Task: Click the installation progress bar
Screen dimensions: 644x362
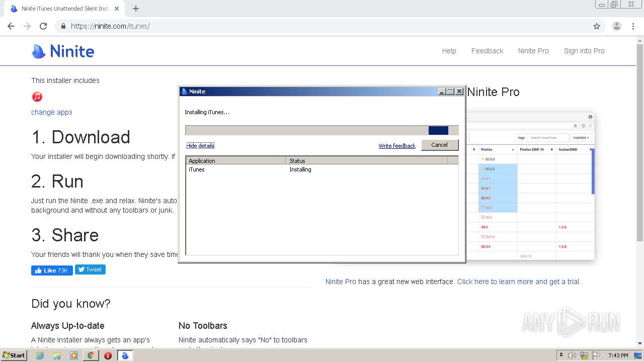Action: tap(322, 130)
